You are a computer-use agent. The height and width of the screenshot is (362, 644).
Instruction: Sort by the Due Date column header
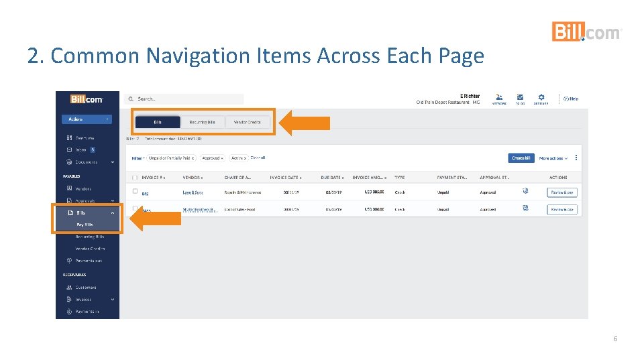[332, 178]
